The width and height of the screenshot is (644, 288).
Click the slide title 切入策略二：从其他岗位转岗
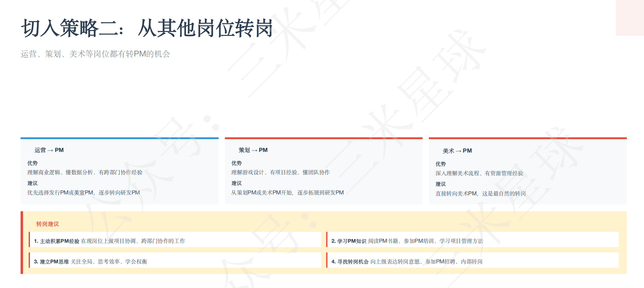(147, 28)
